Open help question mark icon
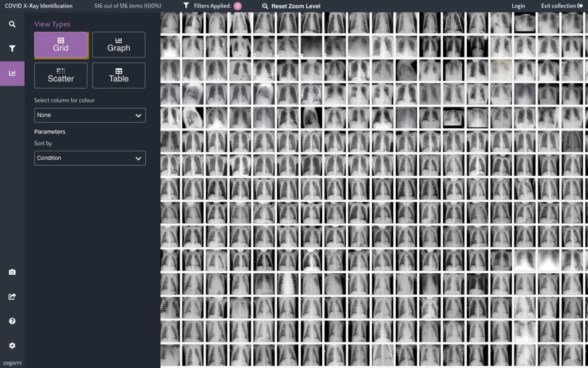This screenshot has height=368, width=588. pyautogui.click(x=12, y=321)
